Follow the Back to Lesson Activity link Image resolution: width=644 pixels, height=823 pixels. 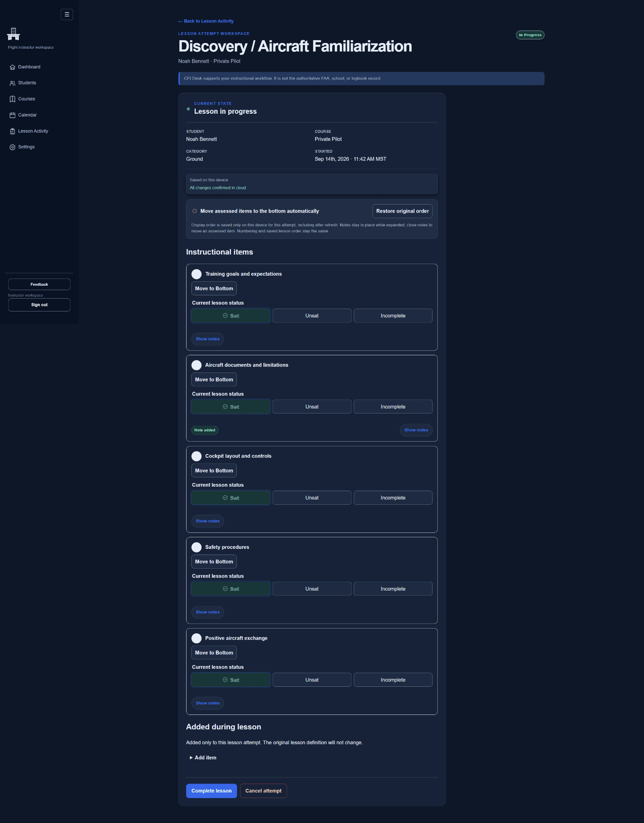[x=206, y=21]
